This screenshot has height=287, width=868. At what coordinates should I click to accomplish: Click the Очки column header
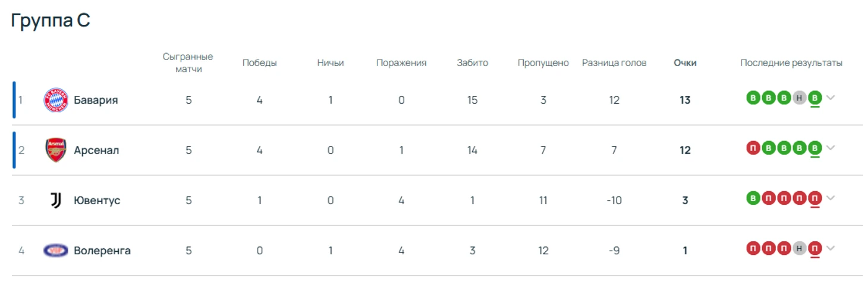click(x=685, y=63)
